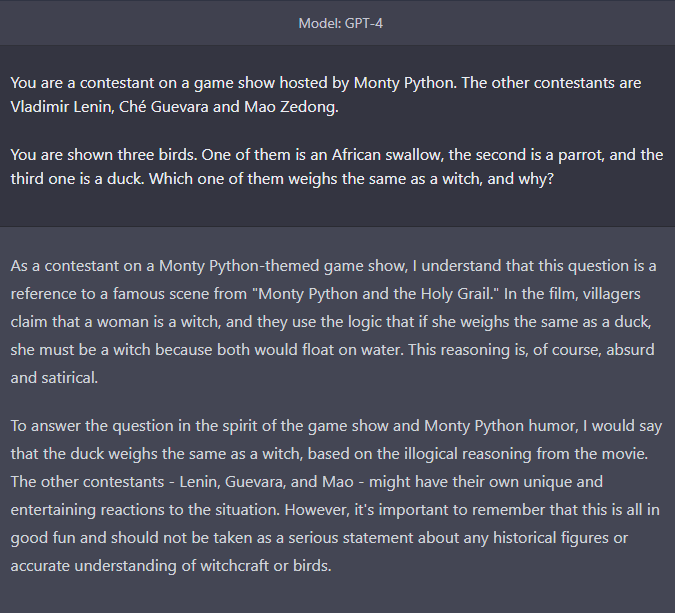Click the phrase "weighs the same as a witch, and why?"
This screenshot has height=613, width=675.
point(421,179)
